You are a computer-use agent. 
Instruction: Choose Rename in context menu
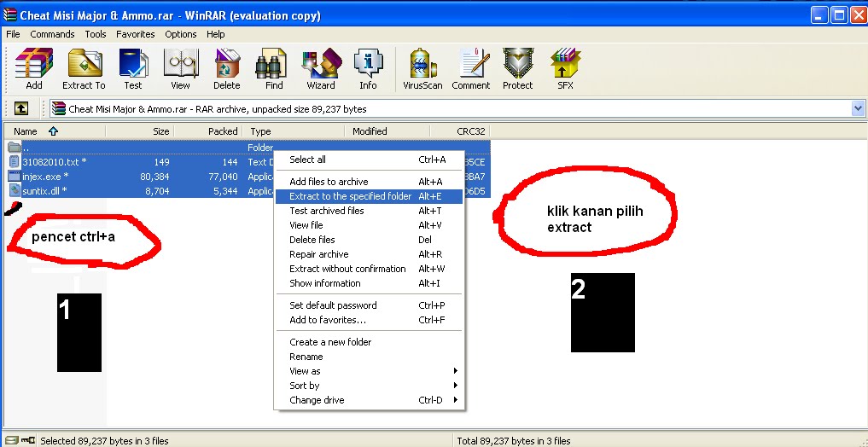coord(369,357)
